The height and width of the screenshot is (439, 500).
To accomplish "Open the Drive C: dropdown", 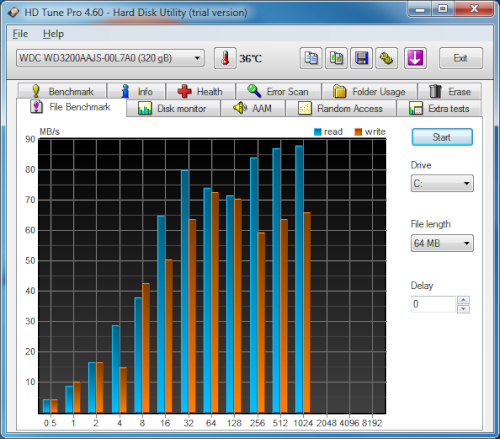I will 442,183.
